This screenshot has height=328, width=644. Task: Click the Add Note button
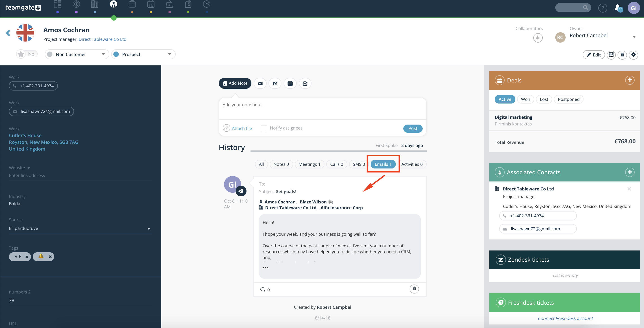[x=235, y=83]
